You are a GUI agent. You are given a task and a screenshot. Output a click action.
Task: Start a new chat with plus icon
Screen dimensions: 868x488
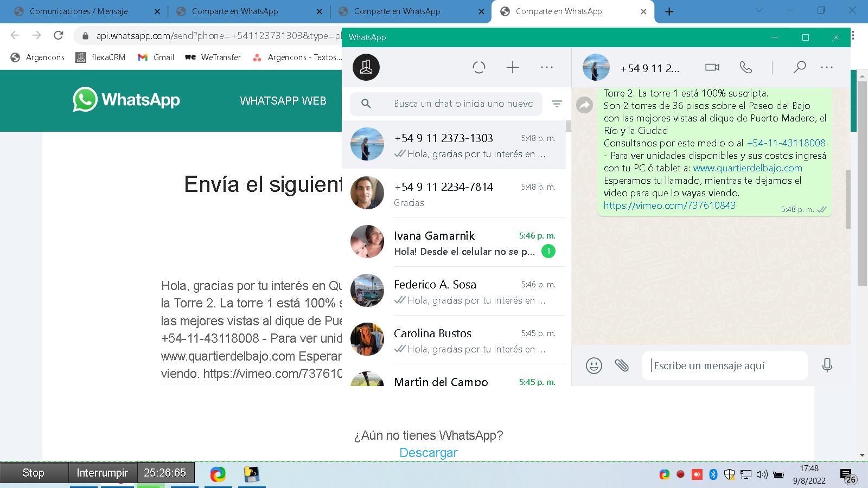tap(513, 67)
